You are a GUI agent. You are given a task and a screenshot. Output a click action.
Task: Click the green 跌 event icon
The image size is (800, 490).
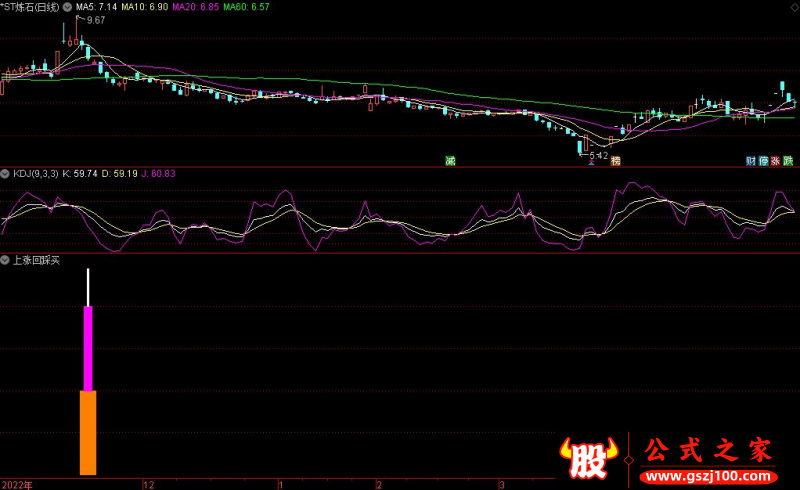788,160
